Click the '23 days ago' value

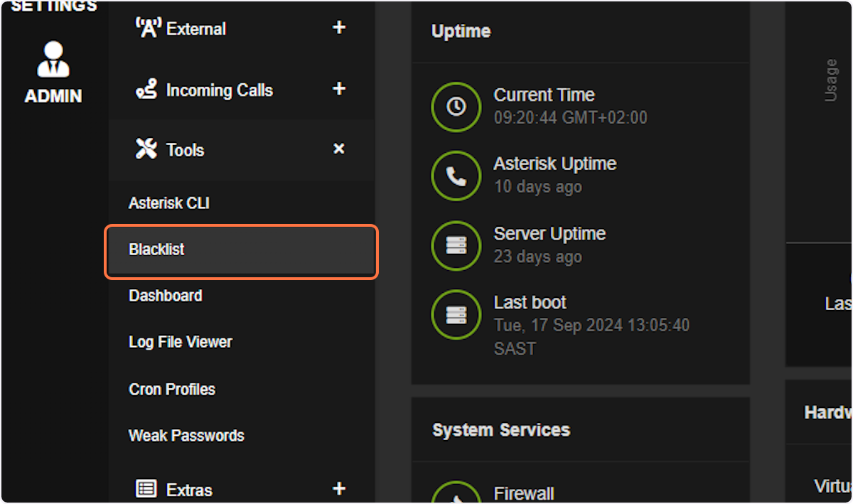click(537, 257)
